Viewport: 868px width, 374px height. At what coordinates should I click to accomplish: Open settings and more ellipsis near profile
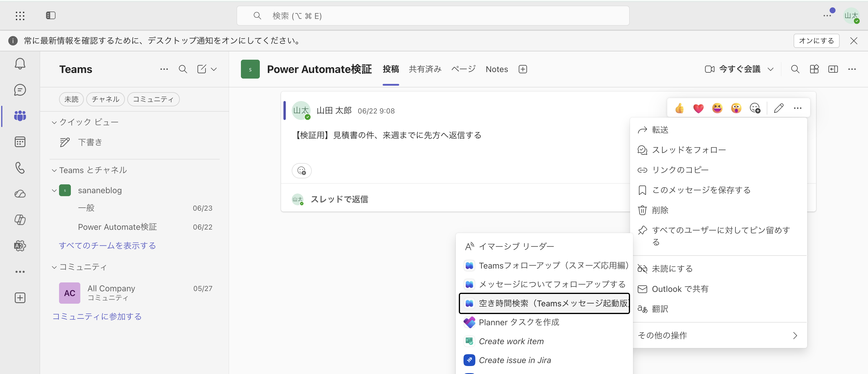pos(827,16)
